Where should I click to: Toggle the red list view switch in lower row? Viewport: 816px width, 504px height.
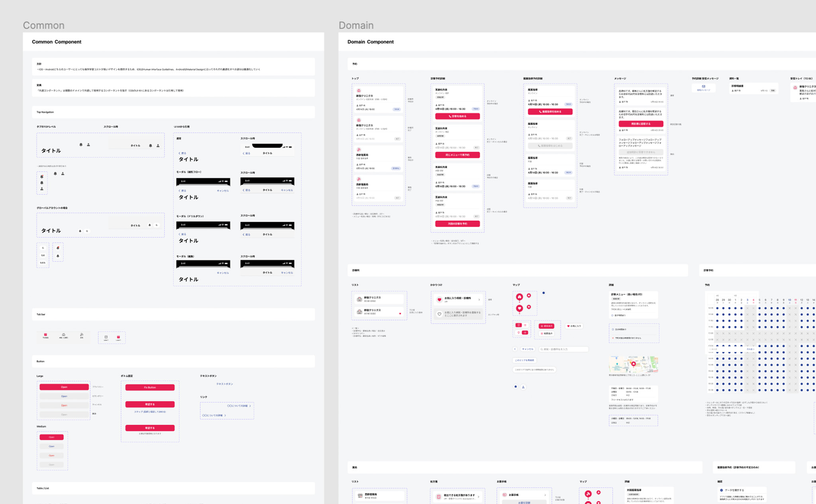coord(525,332)
